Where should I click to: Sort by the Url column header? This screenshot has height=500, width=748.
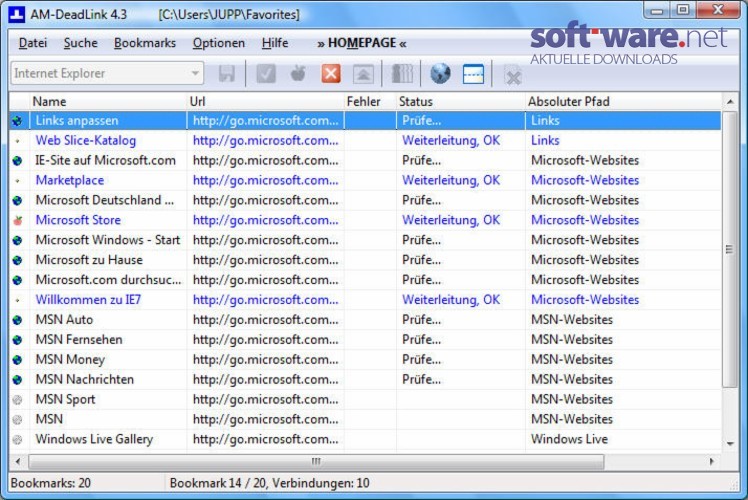(x=265, y=102)
